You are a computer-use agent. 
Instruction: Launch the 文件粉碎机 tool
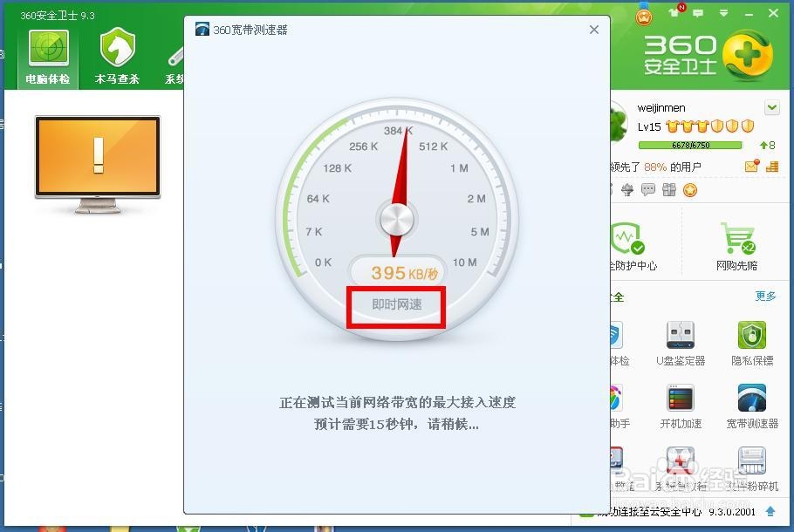click(x=752, y=469)
